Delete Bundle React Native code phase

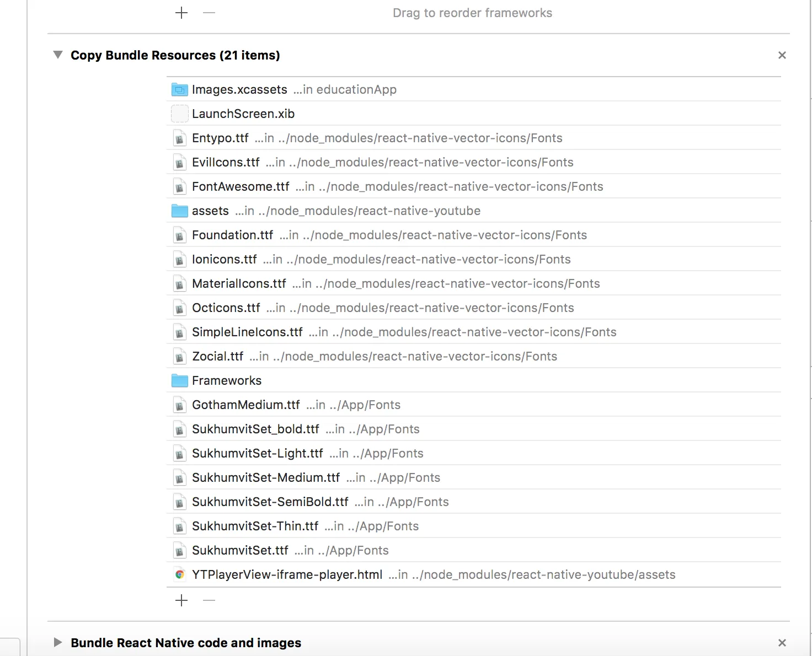(782, 643)
